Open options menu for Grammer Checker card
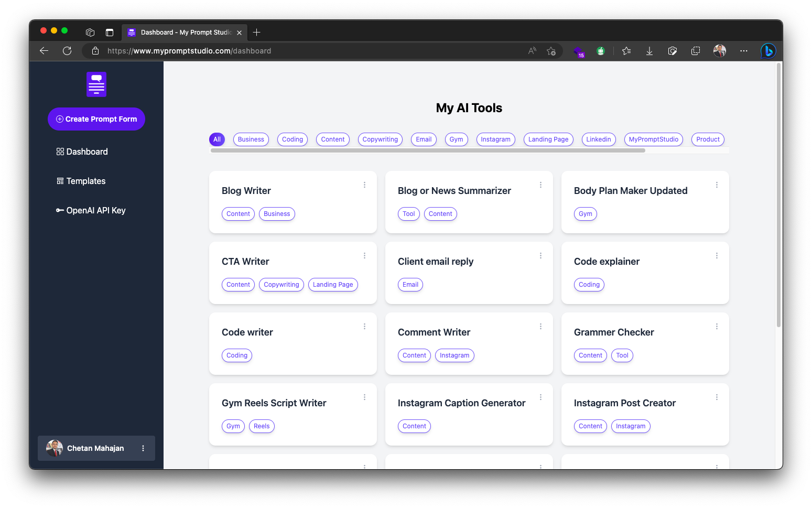The image size is (812, 508). tap(717, 327)
